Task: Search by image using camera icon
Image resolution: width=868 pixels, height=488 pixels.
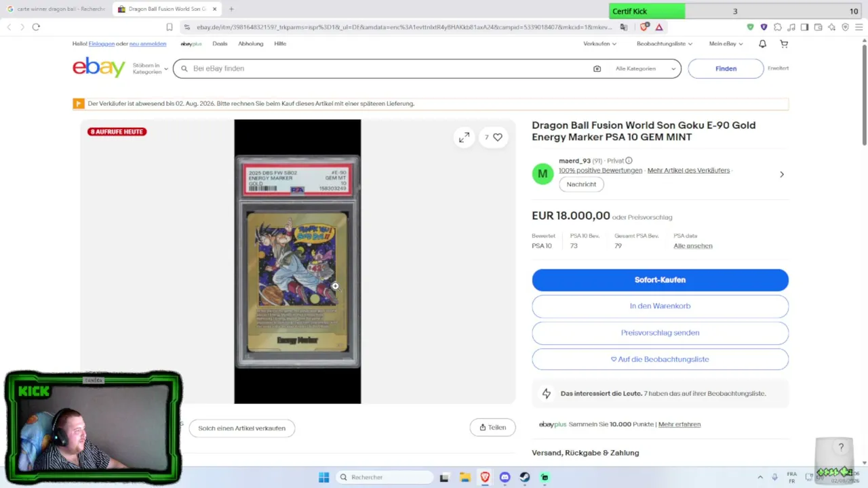Action: [x=597, y=68]
